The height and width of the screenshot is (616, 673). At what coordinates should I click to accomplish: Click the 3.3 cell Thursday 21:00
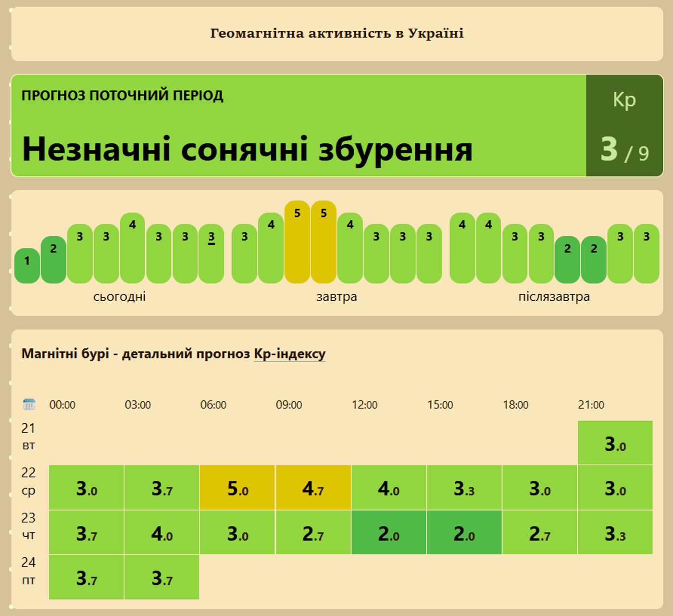[615, 532]
